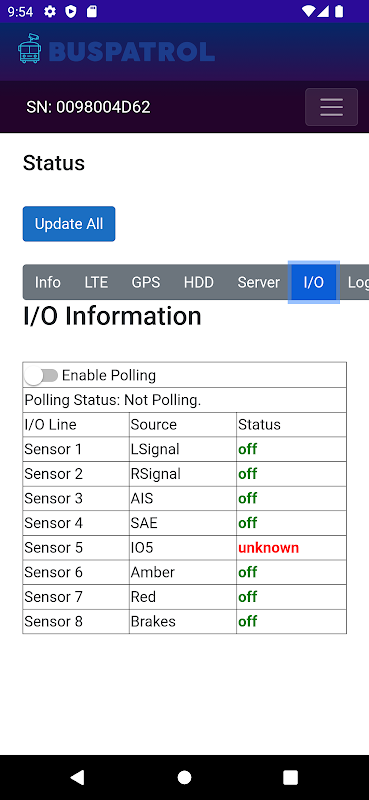The width and height of the screenshot is (369, 800).
Task: Tap the Android back navigation button
Action: [77, 777]
